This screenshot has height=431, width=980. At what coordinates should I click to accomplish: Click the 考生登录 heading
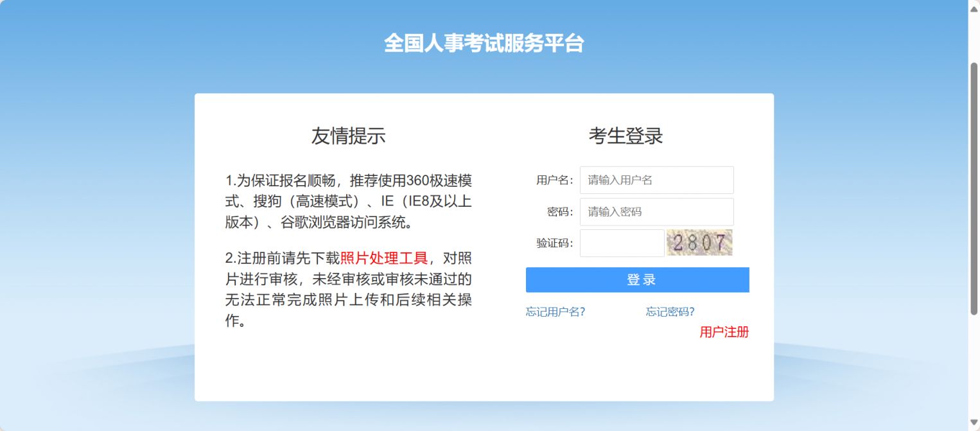tap(626, 136)
